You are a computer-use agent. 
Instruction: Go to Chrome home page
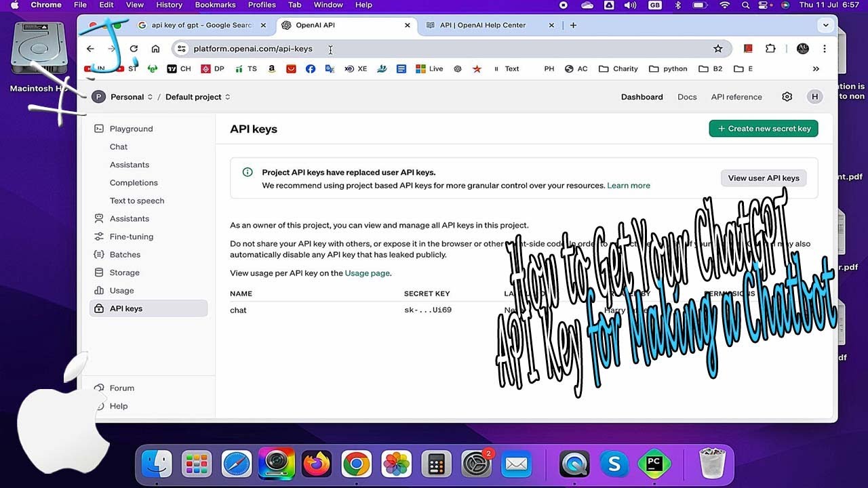pyautogui.click(x=155, y=49)
